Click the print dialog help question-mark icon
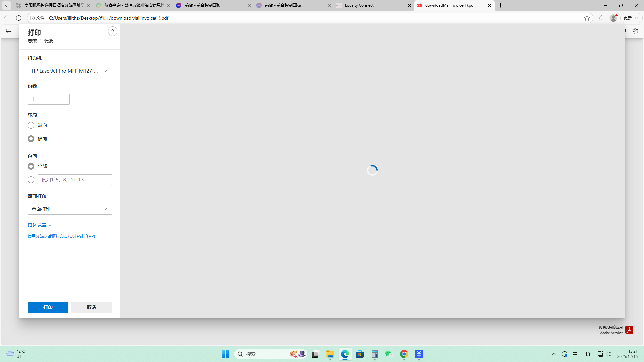Screen dimensions: 644x362 coord(112,32)
